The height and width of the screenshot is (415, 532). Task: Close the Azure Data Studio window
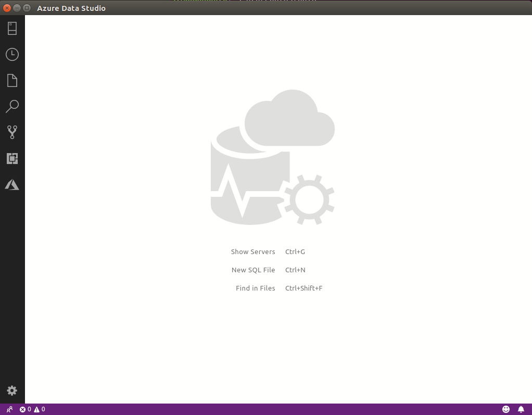(7, 8)
